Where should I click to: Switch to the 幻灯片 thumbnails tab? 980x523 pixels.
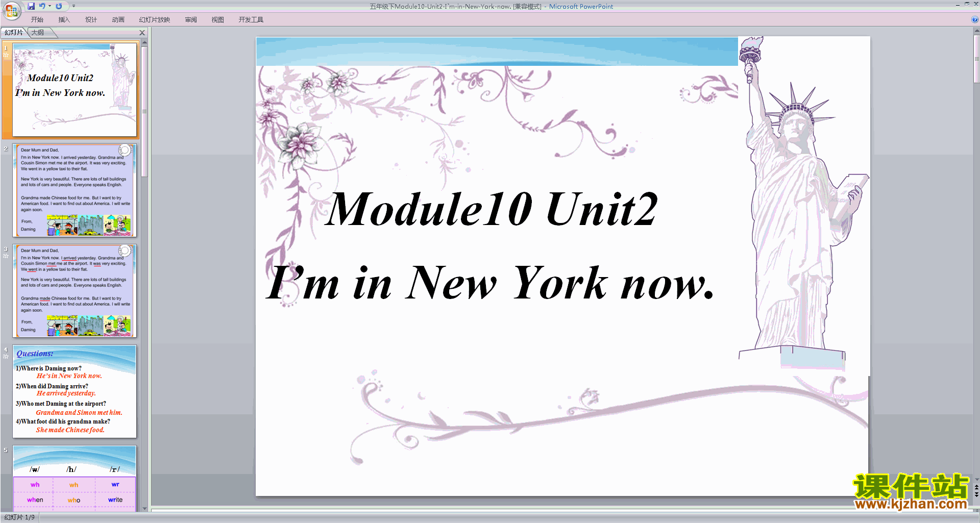pos(14,33)
